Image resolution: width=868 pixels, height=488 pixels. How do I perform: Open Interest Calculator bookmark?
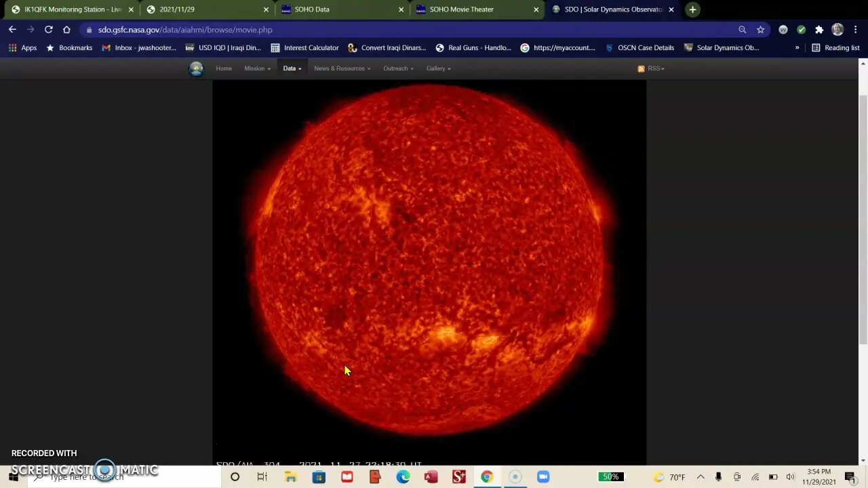point(304,48)
